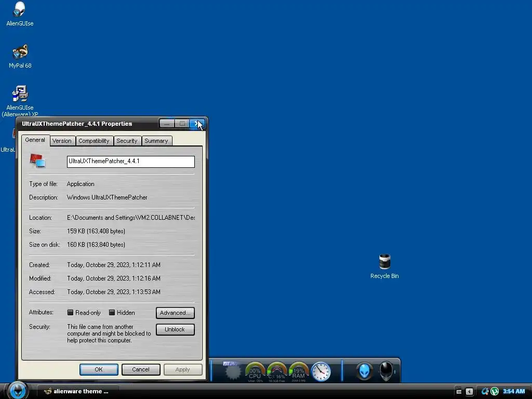532x399 pixels.
Task: Open the uTorrent tray icon
Action: tap(495, 391)
